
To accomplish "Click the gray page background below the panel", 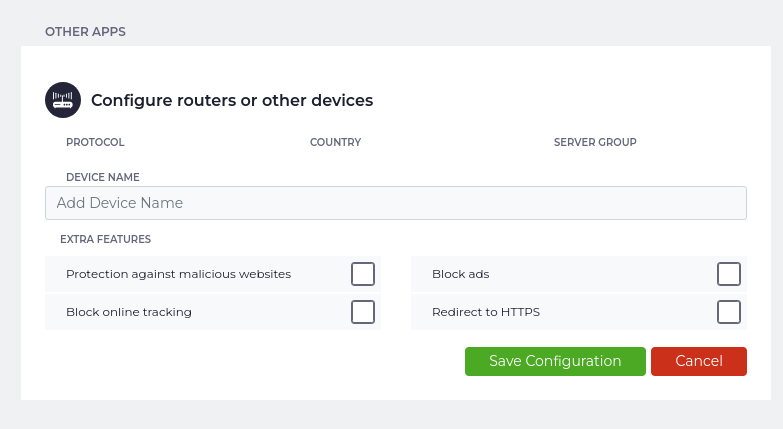I will pos(391,415).
